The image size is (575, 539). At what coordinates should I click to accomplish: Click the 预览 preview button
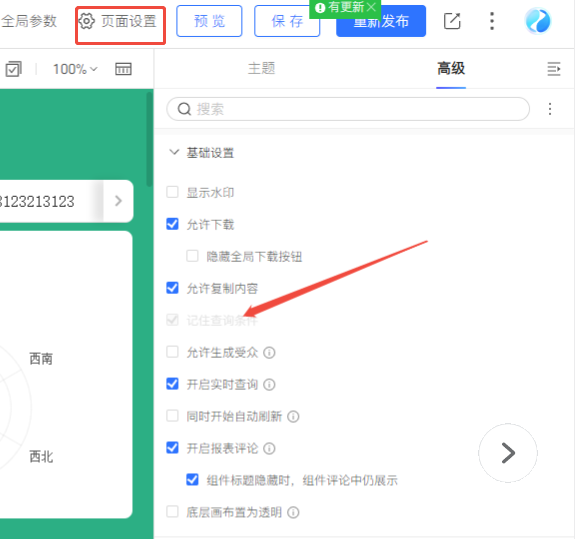point(209,21)
